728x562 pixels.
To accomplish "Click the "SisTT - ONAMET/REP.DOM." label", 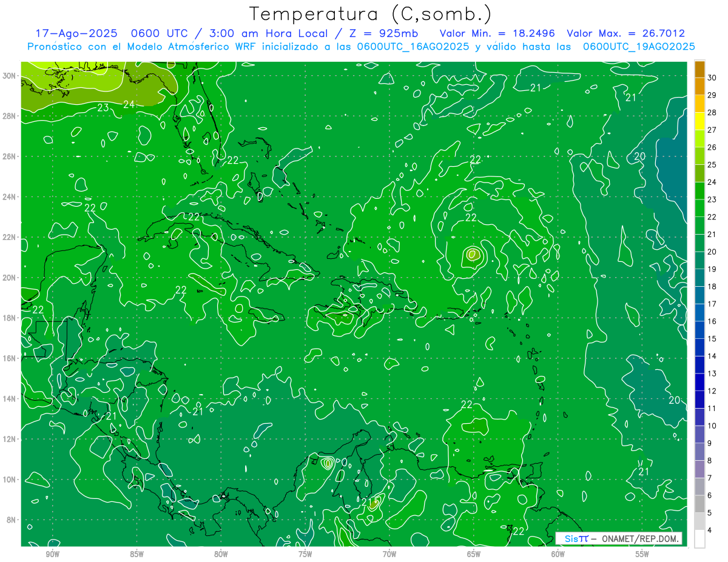I will pos(618,538).
